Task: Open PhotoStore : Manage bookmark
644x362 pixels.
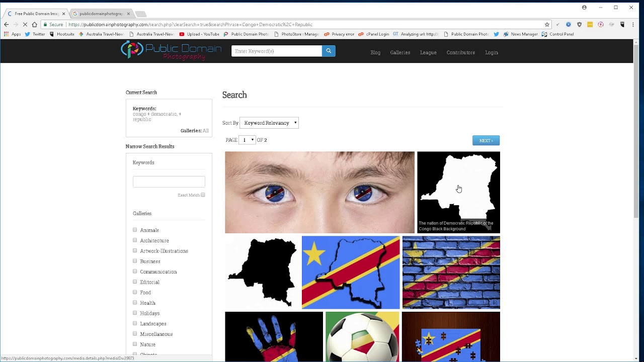Action: (296, 34)
